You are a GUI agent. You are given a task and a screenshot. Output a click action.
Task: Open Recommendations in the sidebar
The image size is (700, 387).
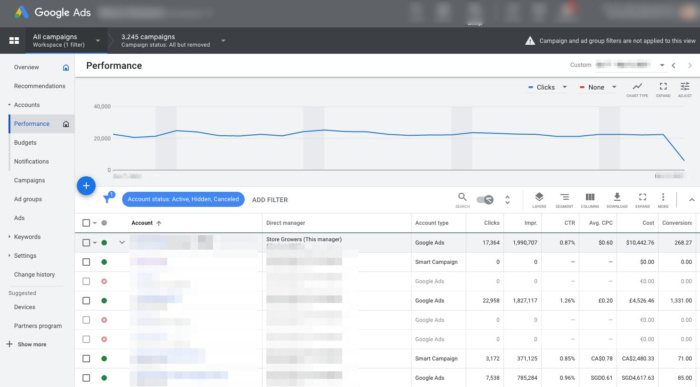(x=39, y=86)
